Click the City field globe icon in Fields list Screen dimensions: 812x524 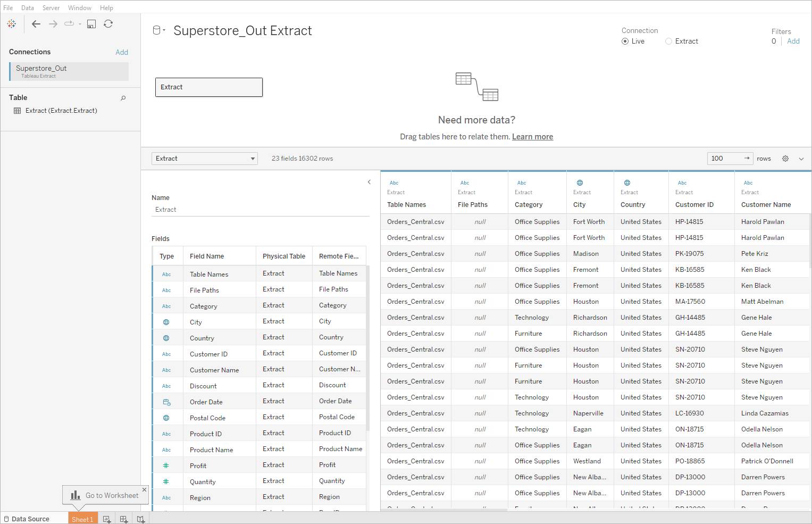(x=166, y=322)
